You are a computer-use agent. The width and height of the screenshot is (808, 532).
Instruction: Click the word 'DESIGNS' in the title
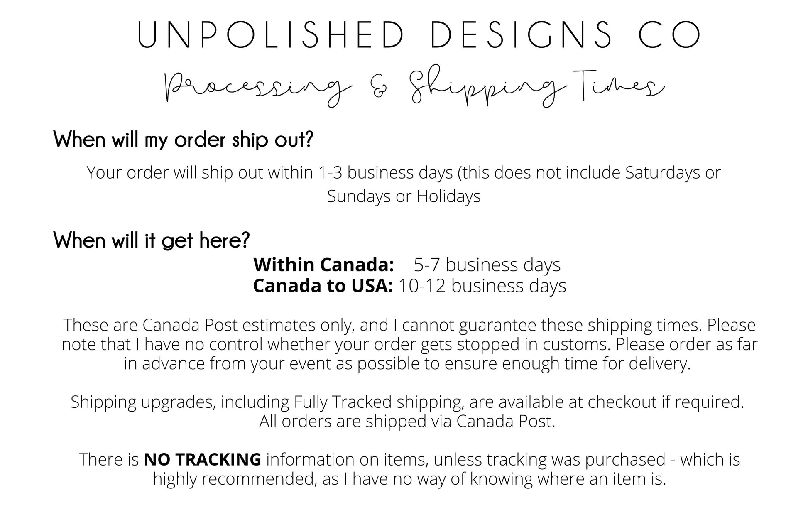point(521,34)
